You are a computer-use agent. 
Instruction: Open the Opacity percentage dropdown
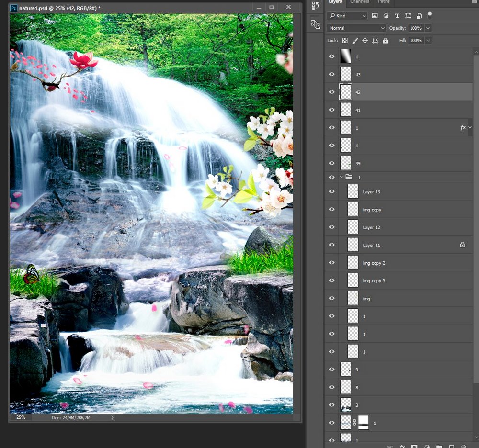pos(427,28)
